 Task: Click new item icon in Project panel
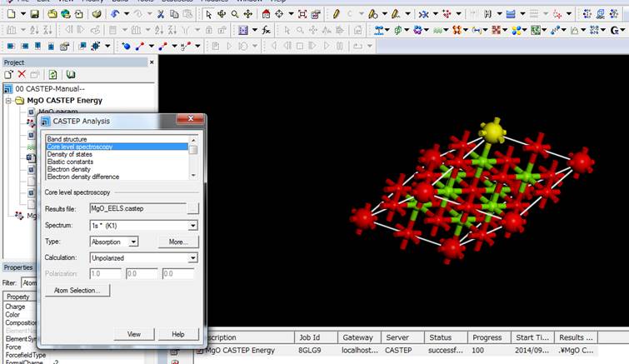click(8, 74)
